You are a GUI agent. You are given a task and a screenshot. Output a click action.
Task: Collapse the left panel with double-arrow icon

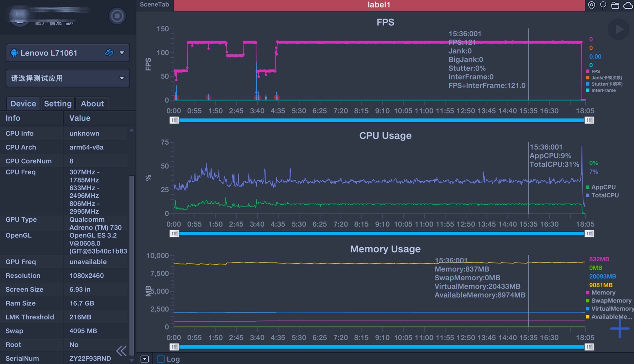pyautogui.click(x=121, y=351)
